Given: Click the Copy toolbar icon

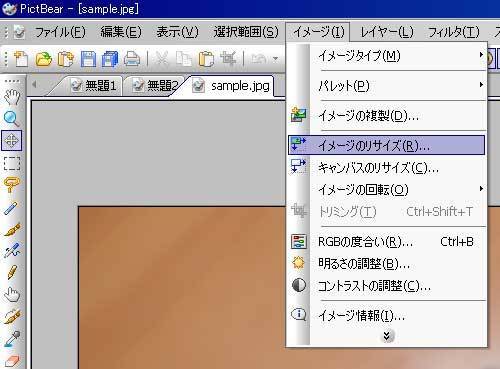Looking at the screenshot, I should pyautogui.click(x=184, y=59).
